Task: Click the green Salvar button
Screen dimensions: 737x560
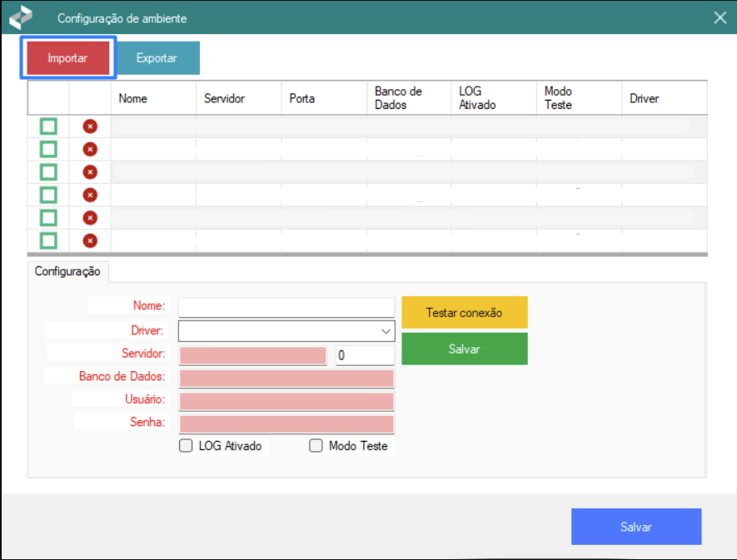Action: 464,349
